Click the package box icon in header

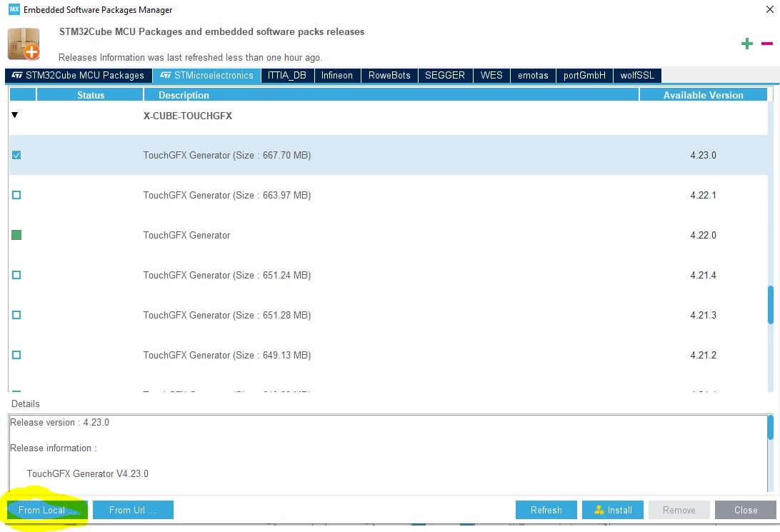[24, 44]
